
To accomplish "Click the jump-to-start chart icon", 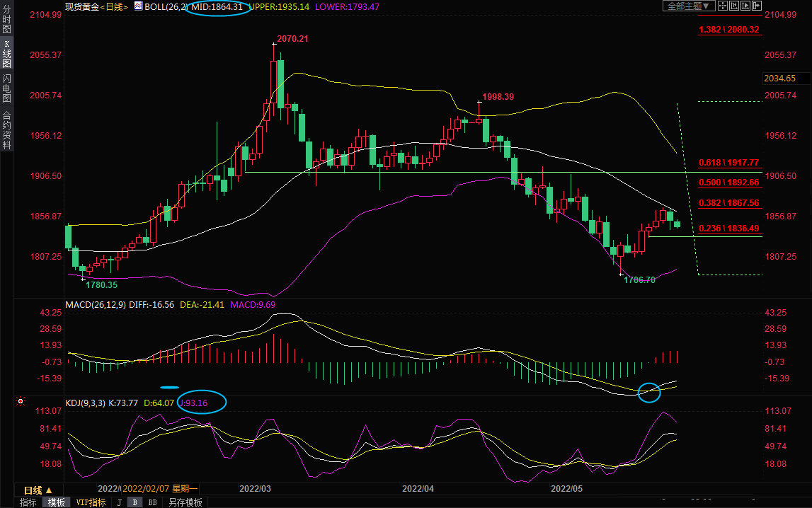I will click(734, 6).
